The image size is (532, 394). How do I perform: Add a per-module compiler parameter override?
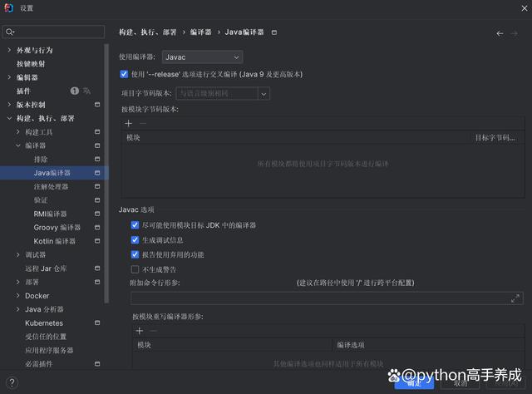140,331
